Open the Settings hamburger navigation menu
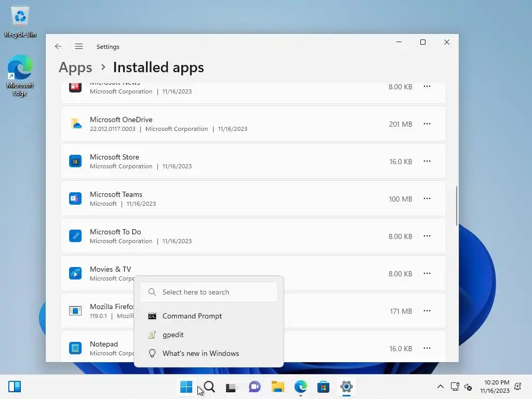 pyautogui.click(x=79, y=46)
